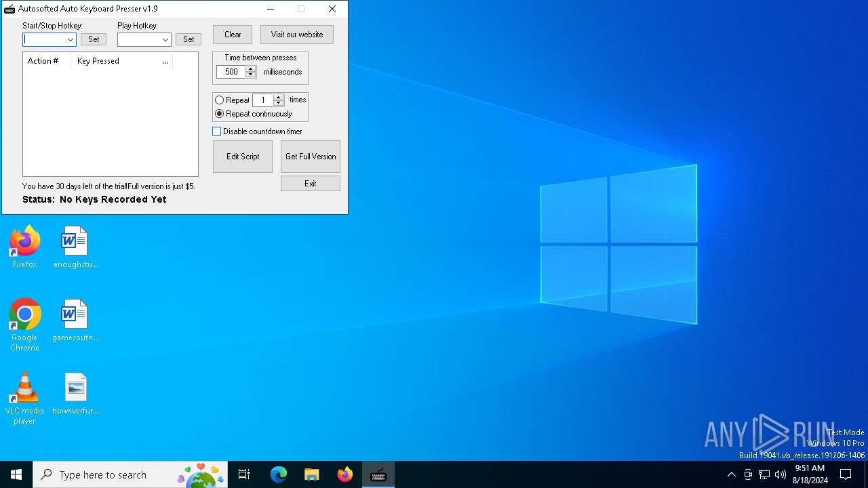Expand the Play Hotkey dropdown
868x488 pixels.
tap(165, 40)
